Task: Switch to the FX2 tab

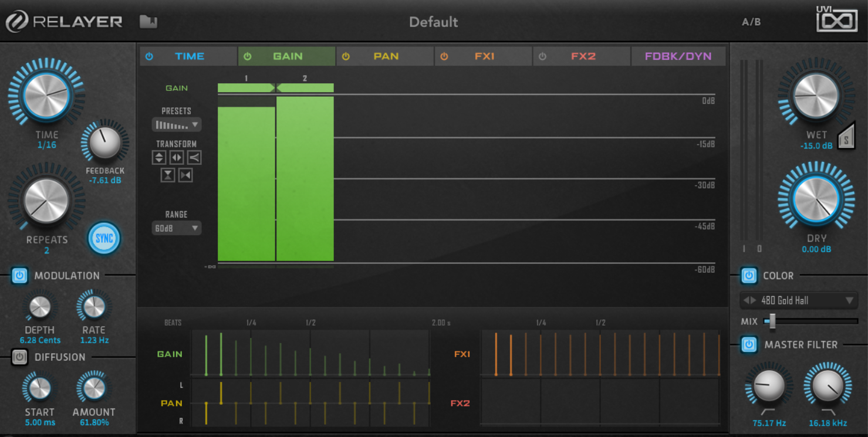Action: tap(582, 56)
